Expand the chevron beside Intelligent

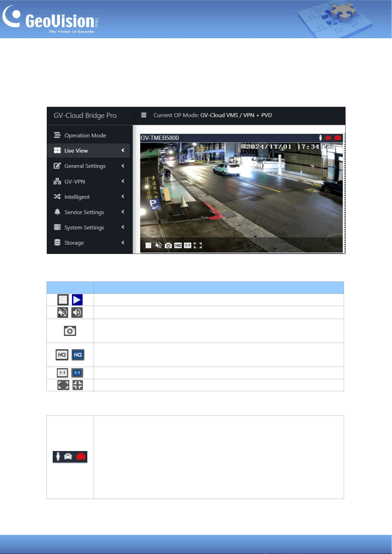(123, 197)
